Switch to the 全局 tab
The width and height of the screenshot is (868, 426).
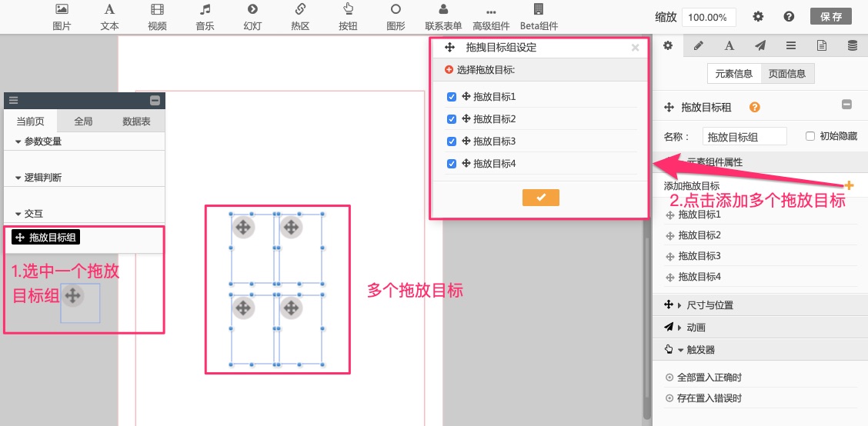(x=83, y=121)
